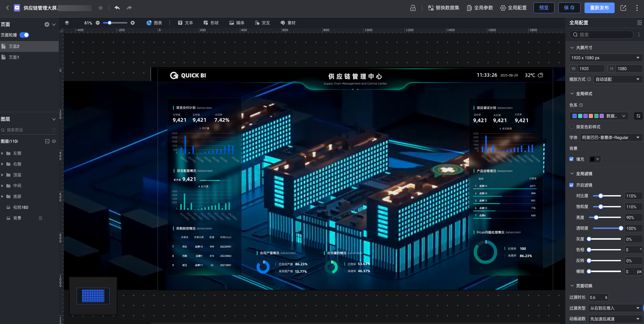Click the lock icon in top bar

tap(413, 8)
